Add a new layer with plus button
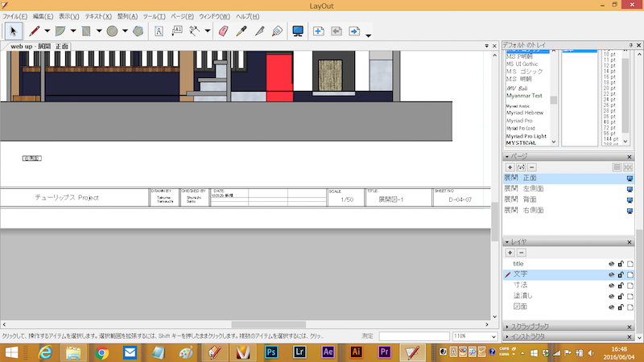This screenshot has height=362, width=644. point(510,253)
